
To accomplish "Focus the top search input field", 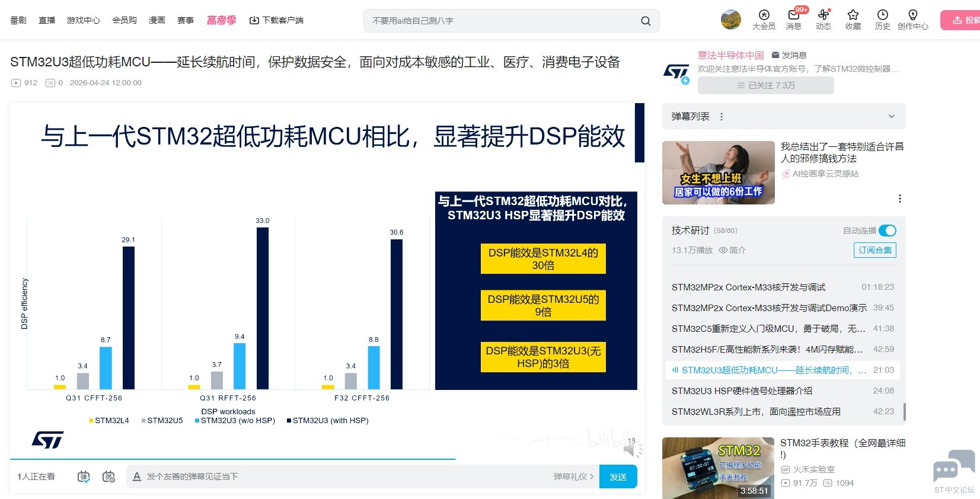I will (x=504, y=21).
